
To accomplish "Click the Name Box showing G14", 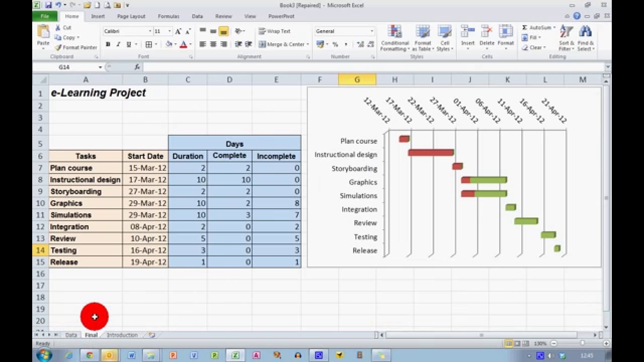I will [64, 67].
